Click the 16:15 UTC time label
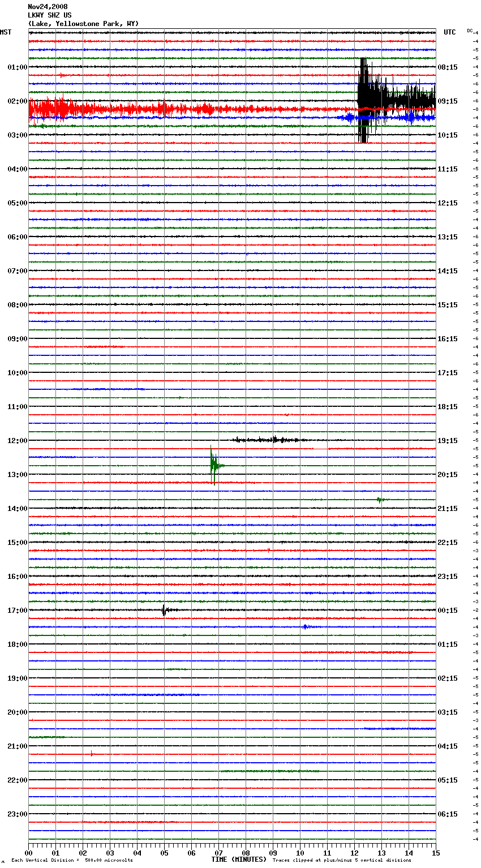This screenshot has height=868, width=481. (448, 339)
